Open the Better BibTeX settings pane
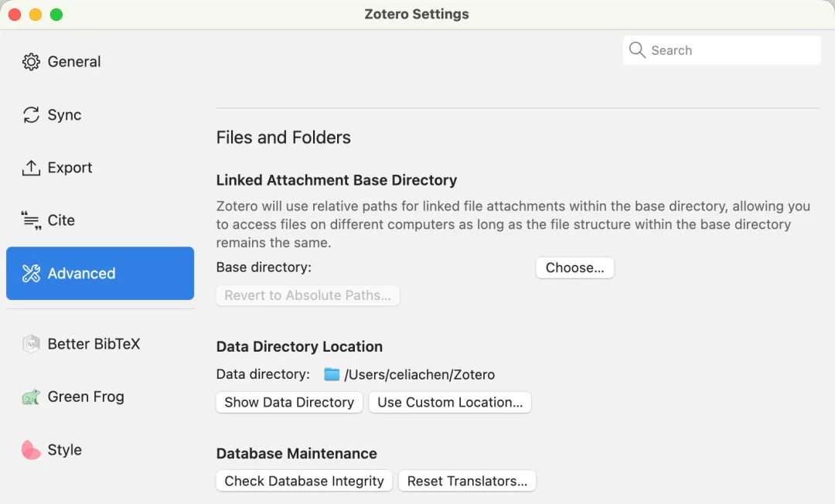 point(94,345)
